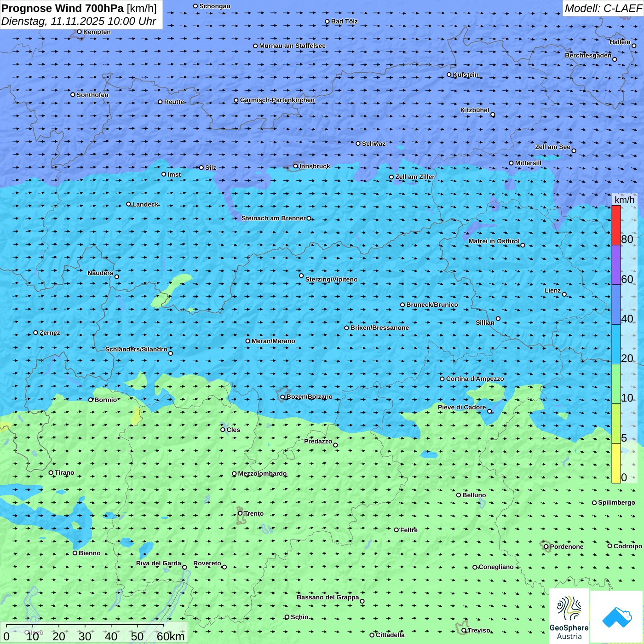Image resolution: width=644 pixels, height=644 pixels.
Task: Click the 'Predazzo' label
Action: coord(318,441)
